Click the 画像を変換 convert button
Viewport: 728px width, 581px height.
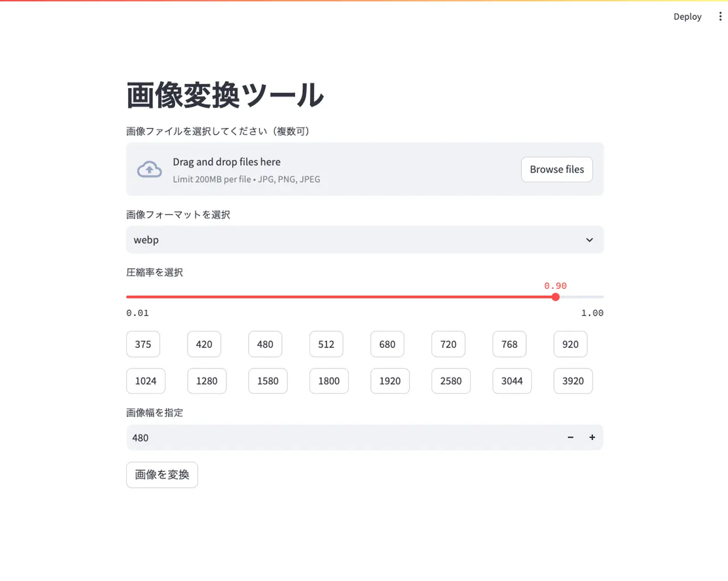tap(162, 475)
